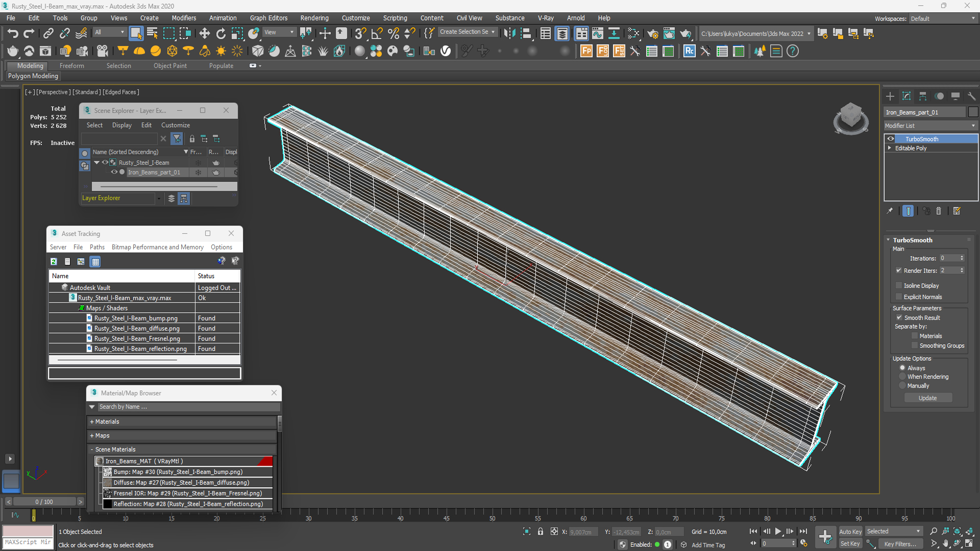This screenshot has width=980, height=551.
Task: Enable the Isoline Display checkbox
Action: (899, 286)
